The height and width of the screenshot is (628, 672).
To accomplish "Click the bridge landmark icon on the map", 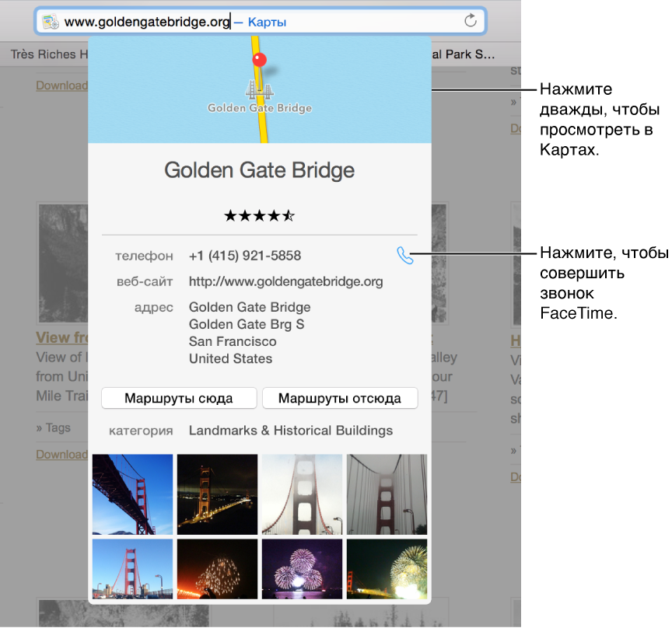I will click(x=259, y=89).
